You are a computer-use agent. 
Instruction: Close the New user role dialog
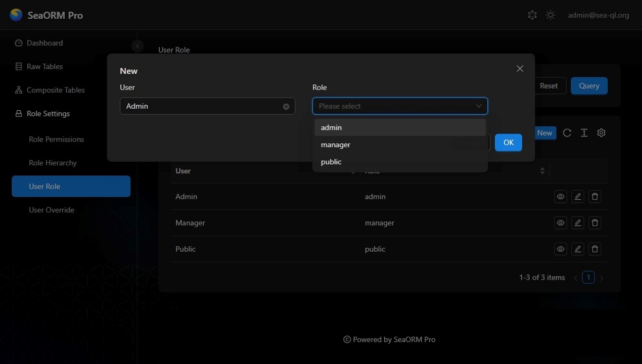520,69
